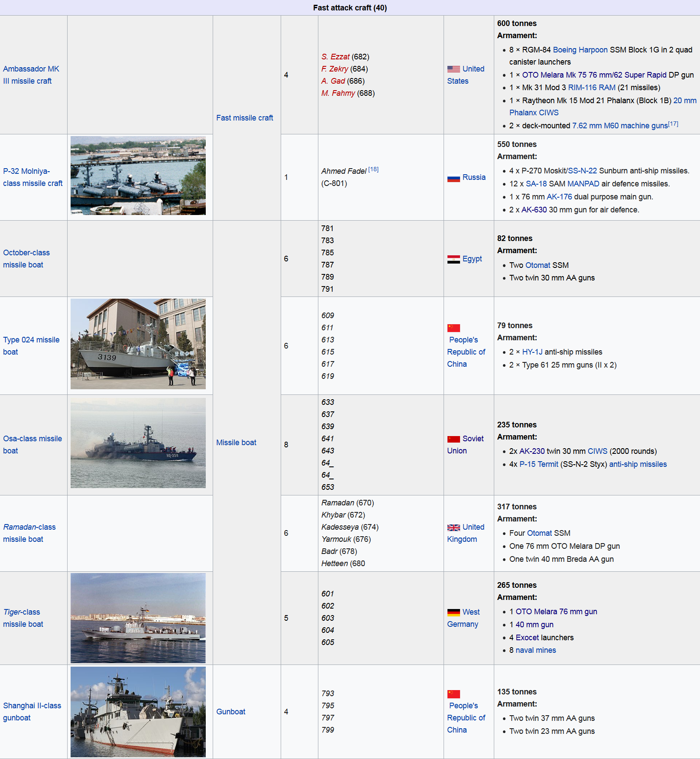Image resolution: width=700 pixels, height=759 pixels.
Task: Follow the Missile boat type link
Action: tap(237, 443)
